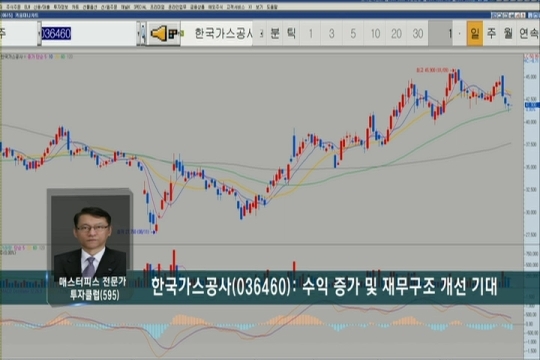Select the 5 period button
This screenshot has width=540, height=360.
(353, 33)
